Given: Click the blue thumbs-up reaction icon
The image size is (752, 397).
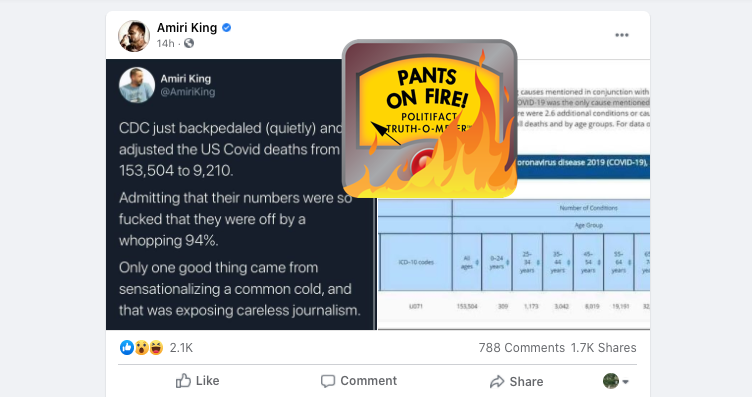Looking at the screenshot, I should (x=127, y=347).
